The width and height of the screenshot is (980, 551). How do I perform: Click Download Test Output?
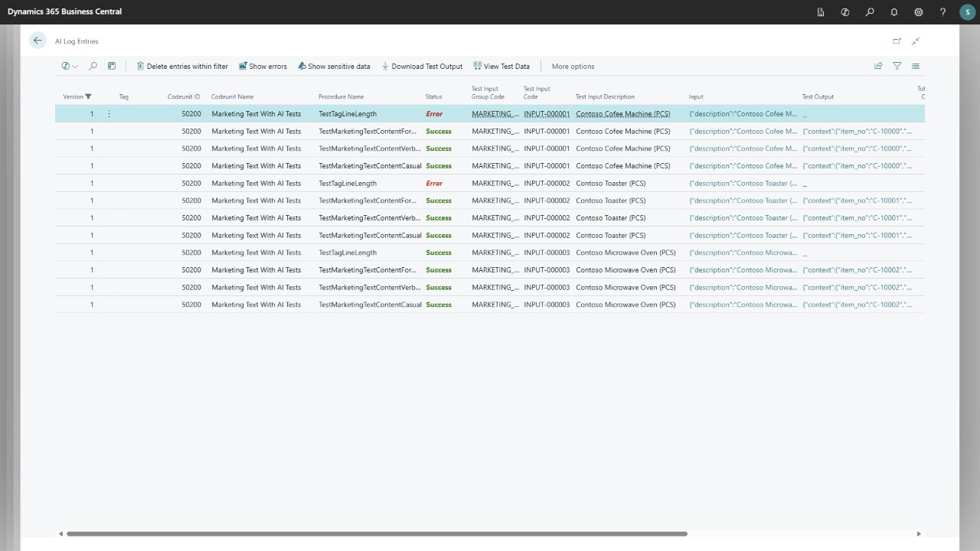tap(422, 66)
